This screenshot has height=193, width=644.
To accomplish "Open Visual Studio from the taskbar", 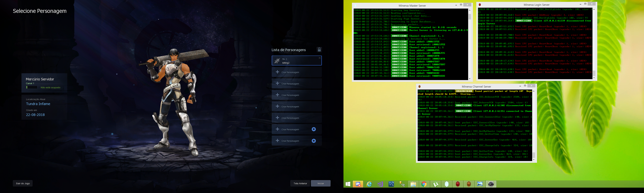I will click(380, 184).
